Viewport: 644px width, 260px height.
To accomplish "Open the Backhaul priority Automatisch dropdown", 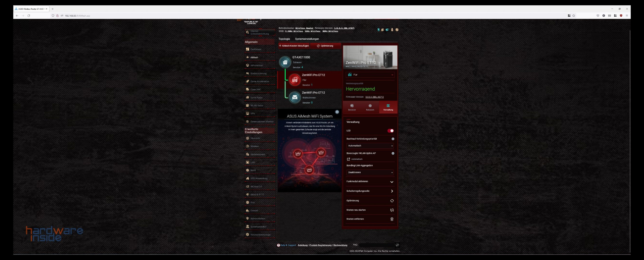I will tap(370, 146).
